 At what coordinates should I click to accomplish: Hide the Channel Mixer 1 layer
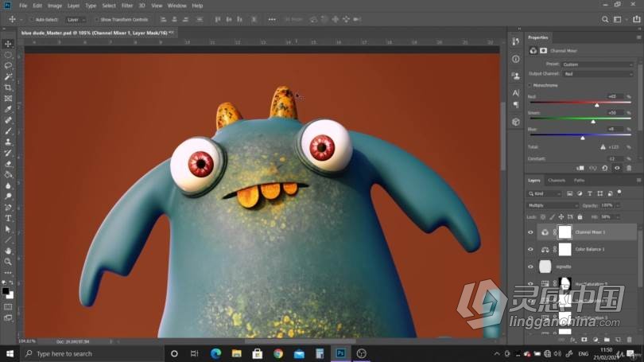(530, 232)
